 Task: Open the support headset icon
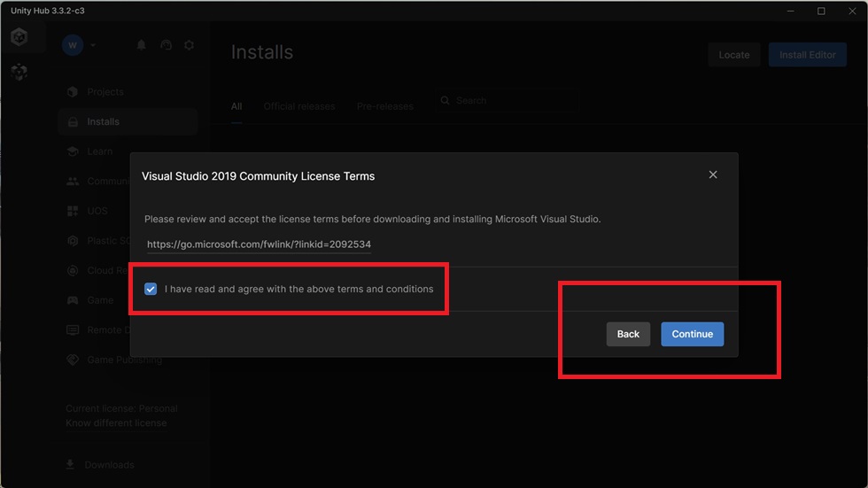pyautogui.click(x=167, y=45)
